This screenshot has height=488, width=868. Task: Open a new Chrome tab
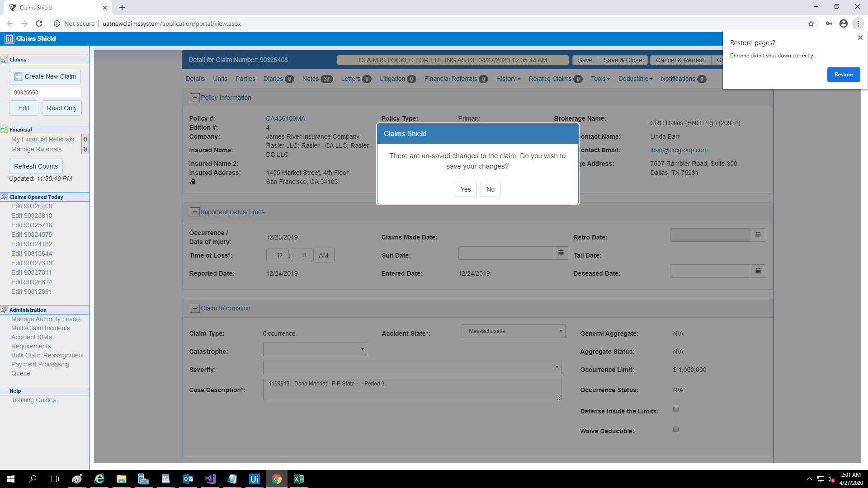[x=122, y=8]
